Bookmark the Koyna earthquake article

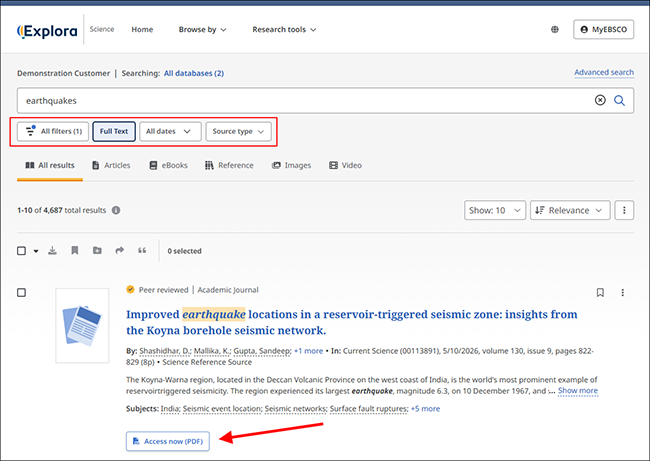[x=600, y=293]
